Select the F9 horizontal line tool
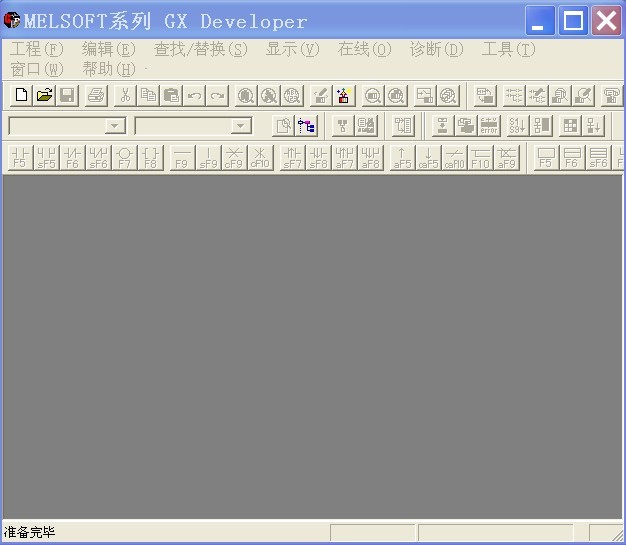The width and height of the screenshot is (626, 545). point(182,158)
